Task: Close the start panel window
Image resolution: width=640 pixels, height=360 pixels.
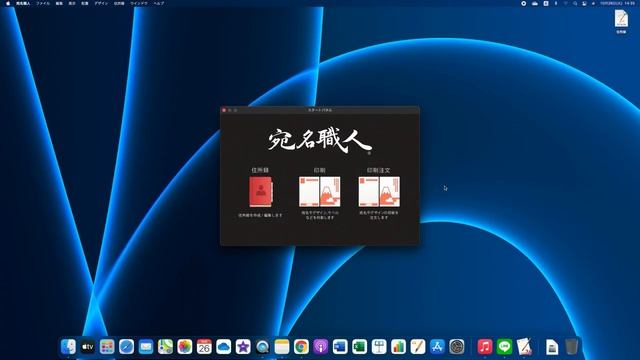Action: click(x=224, y=110)
